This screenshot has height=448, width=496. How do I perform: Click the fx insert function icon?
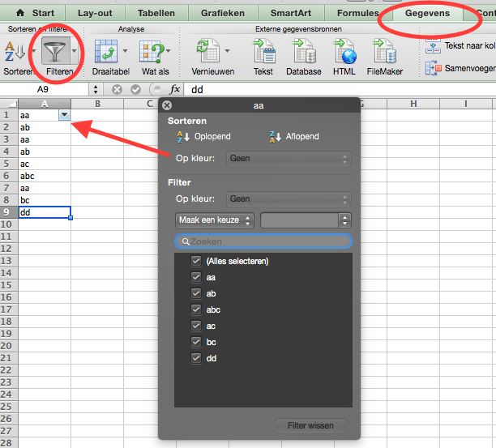tap(174, 89)
